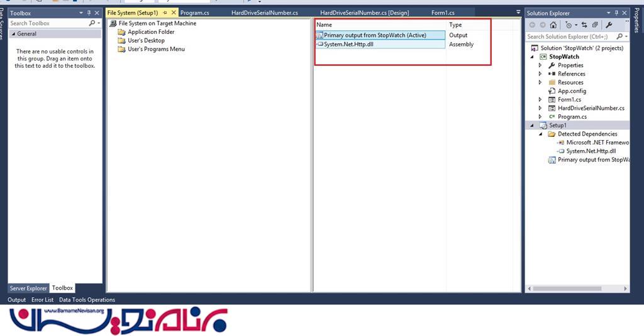The image size is (644, 336).
Task: Collapse the StopWatch project node
Action: (x=532, y=57)
